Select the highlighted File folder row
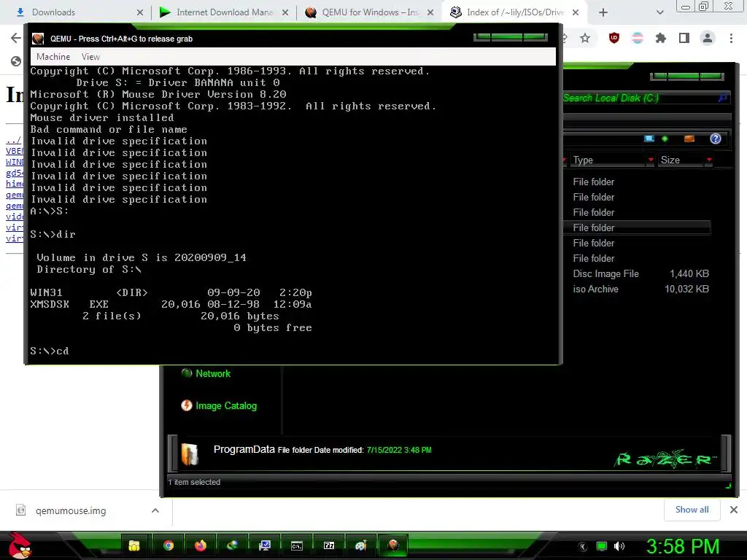Screen dimensions: 747x560 [x=636, y=227]
